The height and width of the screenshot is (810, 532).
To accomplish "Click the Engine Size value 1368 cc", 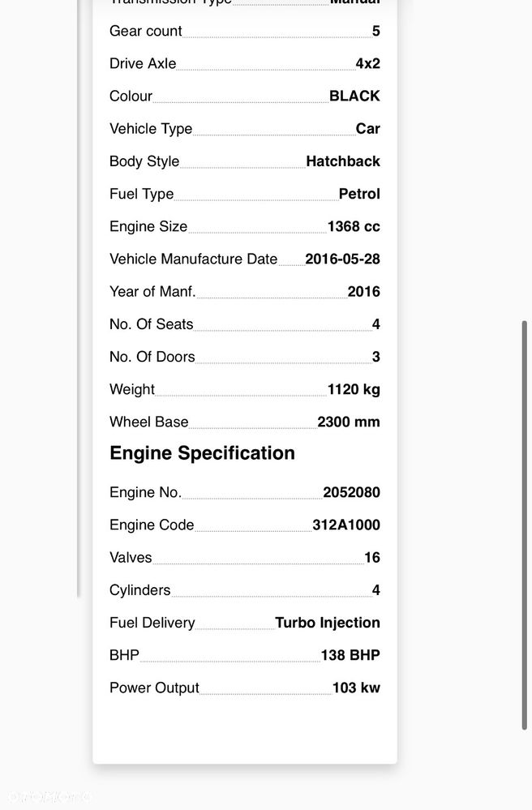I will (354, 226).
